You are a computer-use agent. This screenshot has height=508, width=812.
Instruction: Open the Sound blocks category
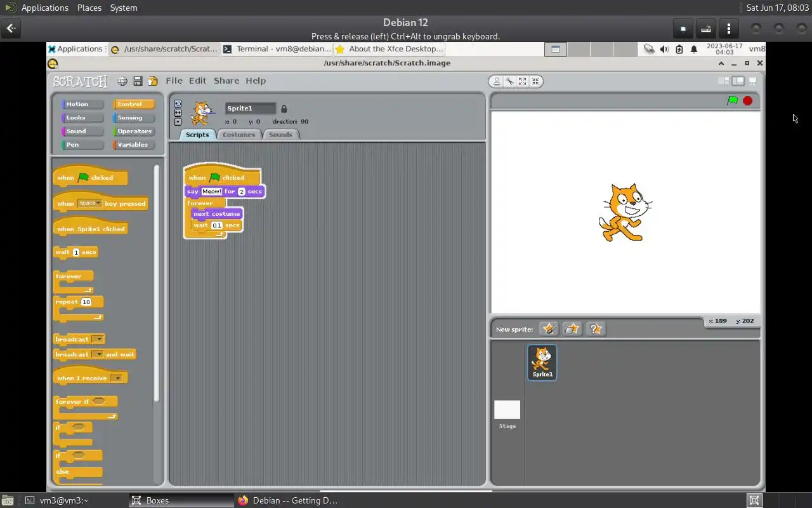(x=82, y=131)
